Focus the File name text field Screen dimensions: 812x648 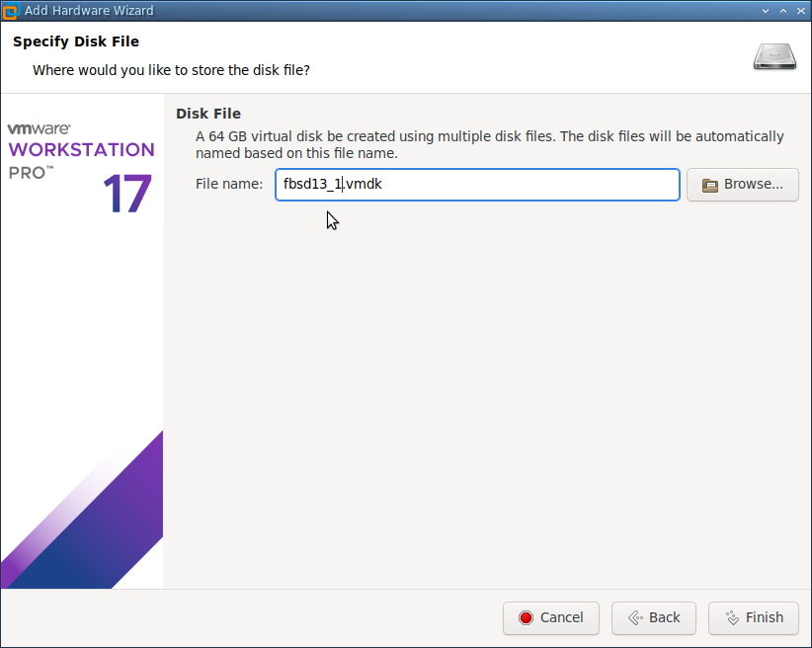(x=477, y=185)
